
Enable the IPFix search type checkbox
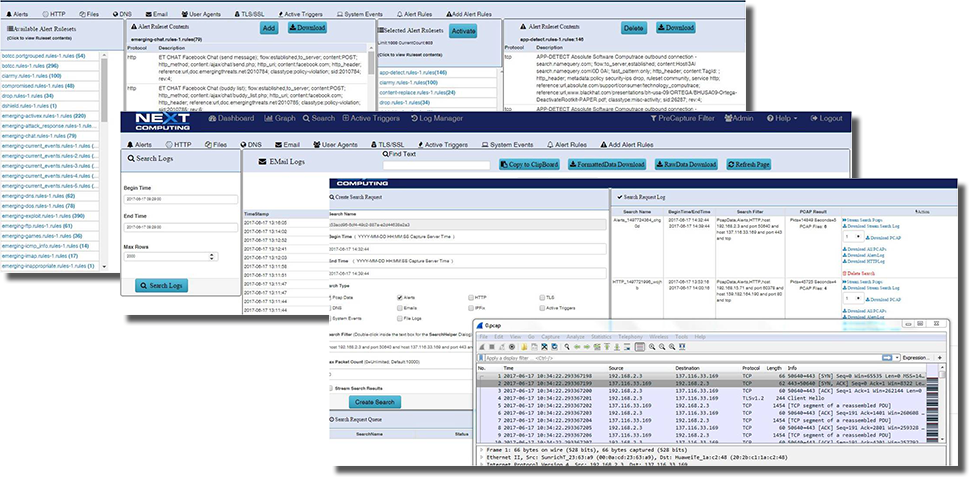[471, 308]
